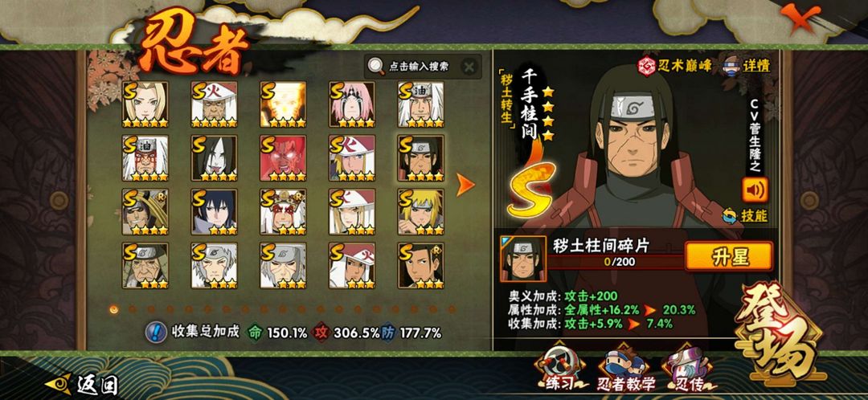Image resolution: width=868 pixels, height=400 pixels.
Task: Clear search with the X icon
Action: click(469, 67)
